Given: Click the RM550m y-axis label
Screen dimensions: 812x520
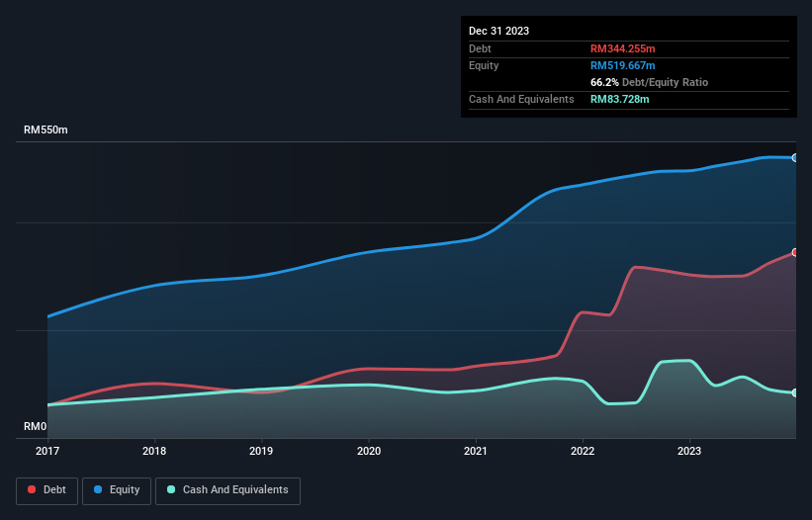Looking at the screenshot, I should (x=45, y=130).
